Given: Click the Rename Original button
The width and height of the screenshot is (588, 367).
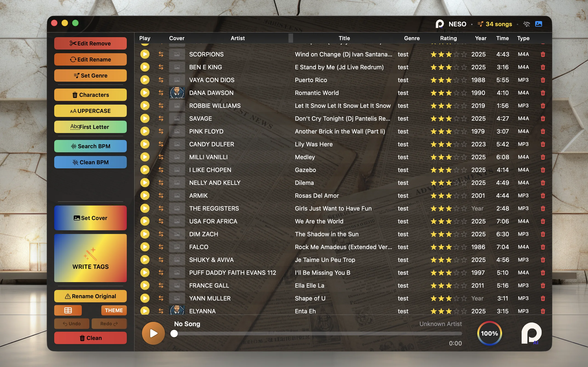Looking at the screenshot, I should (x=90, y=296).
